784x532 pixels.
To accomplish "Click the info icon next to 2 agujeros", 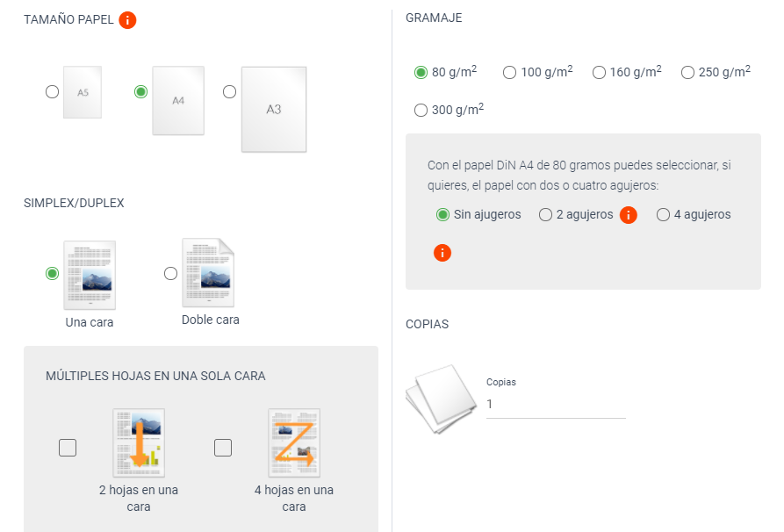I will 628,215.
